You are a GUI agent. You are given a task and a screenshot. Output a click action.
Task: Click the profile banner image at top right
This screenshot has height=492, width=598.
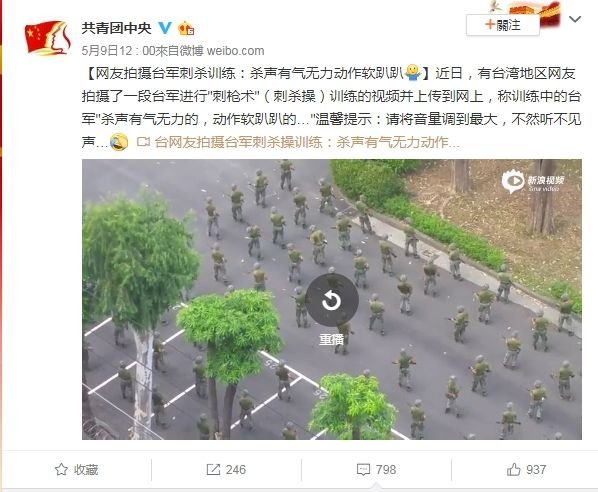click(524, 13)
